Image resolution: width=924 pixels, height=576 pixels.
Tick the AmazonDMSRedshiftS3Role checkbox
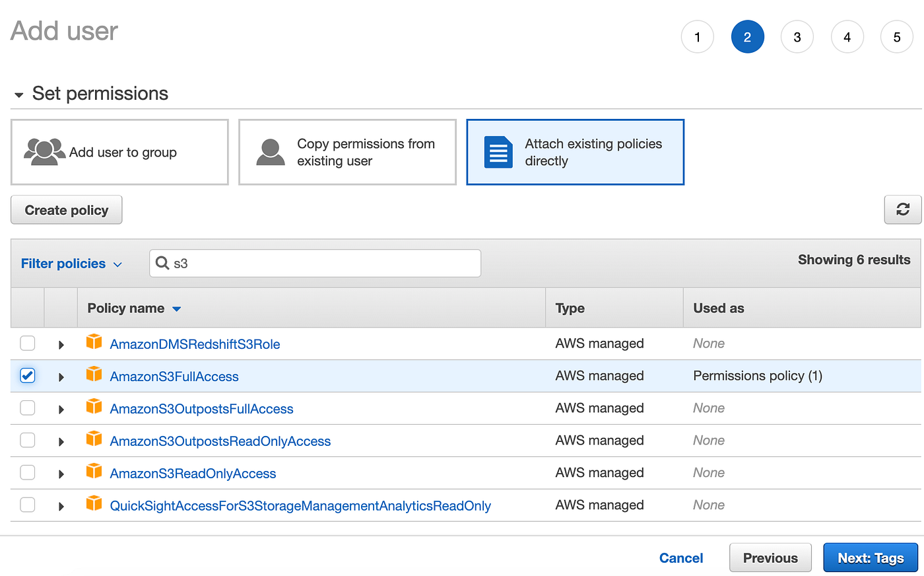(x=27, y=343)
